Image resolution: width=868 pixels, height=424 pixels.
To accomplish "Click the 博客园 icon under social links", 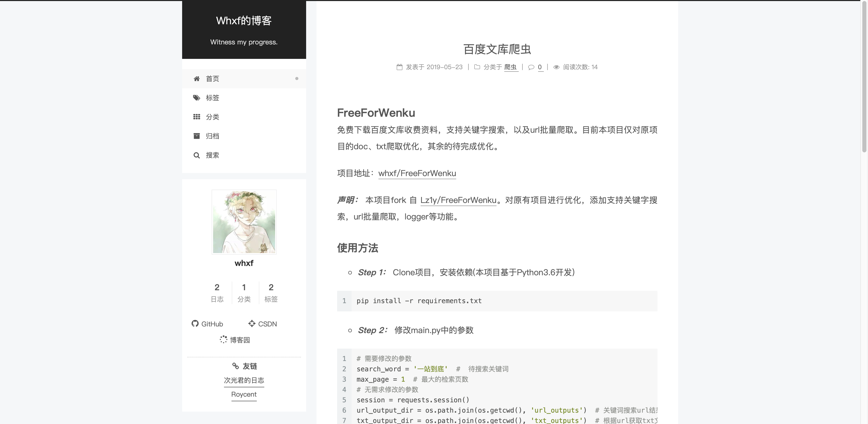I will coord(224,340).
